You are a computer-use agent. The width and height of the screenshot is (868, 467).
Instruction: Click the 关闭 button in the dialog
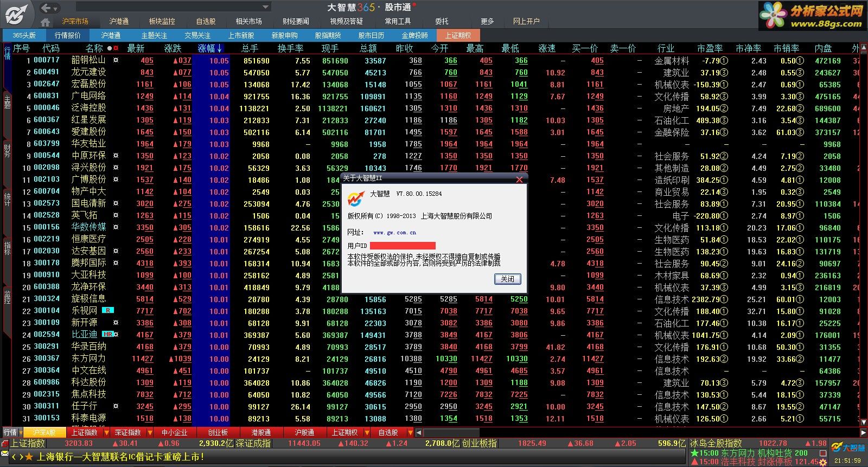pyautogui.click(x=508, y=279)
